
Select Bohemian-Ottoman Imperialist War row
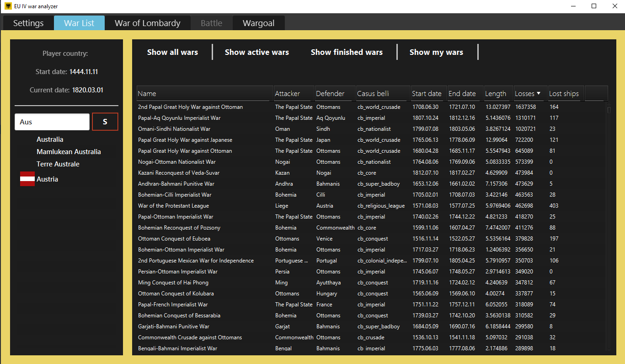coord(371,250)
